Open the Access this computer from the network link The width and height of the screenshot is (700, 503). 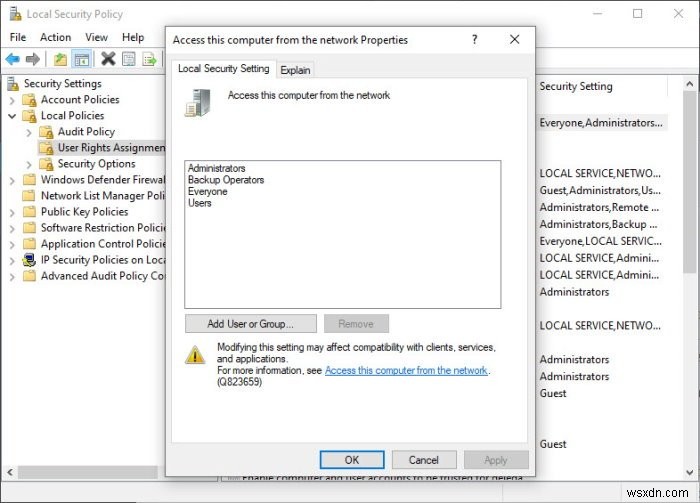[x=406, y=370]
